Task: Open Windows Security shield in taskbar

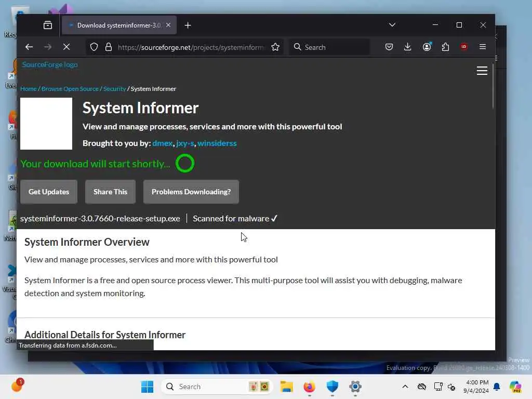Action: tap(332, 387)
